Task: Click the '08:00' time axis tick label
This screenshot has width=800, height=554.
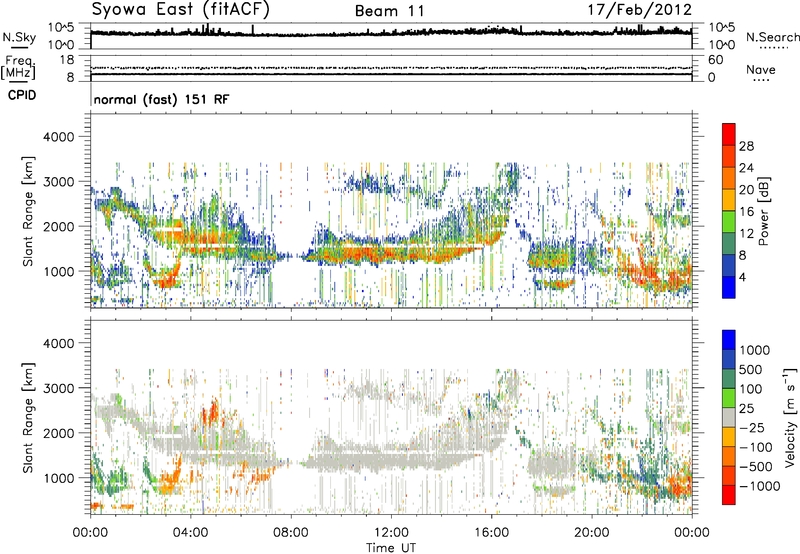Action: (291, 533)
